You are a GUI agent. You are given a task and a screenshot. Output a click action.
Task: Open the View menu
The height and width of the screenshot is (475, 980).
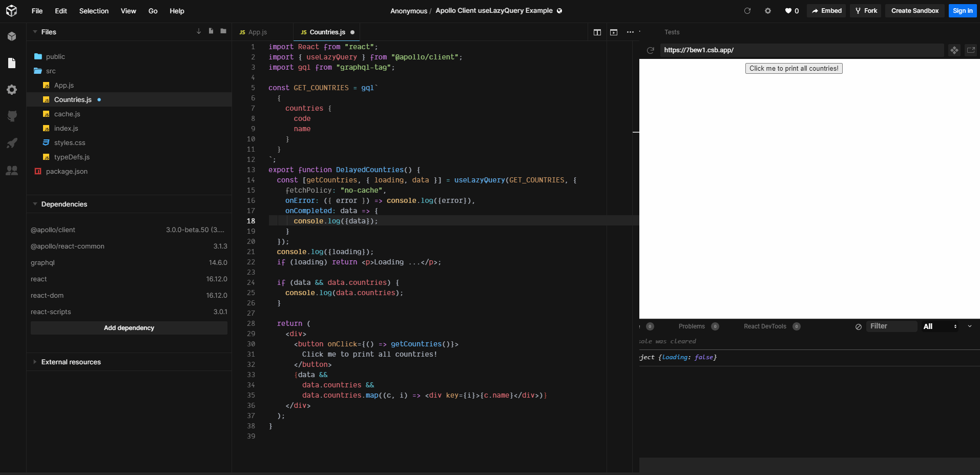(x=128, y=11)
